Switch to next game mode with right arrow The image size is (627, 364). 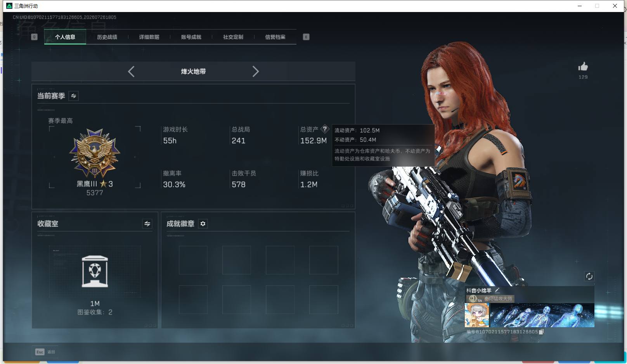255,71
